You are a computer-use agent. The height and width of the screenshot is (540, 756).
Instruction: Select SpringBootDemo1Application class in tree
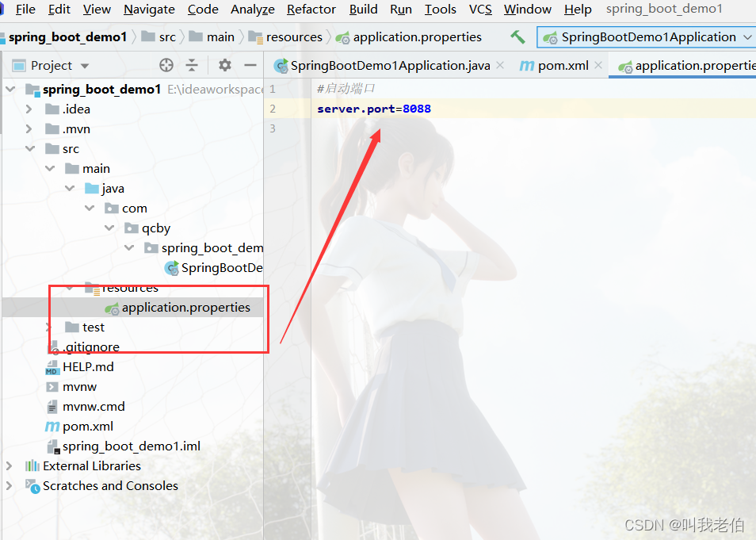click(x=222, y=268)
